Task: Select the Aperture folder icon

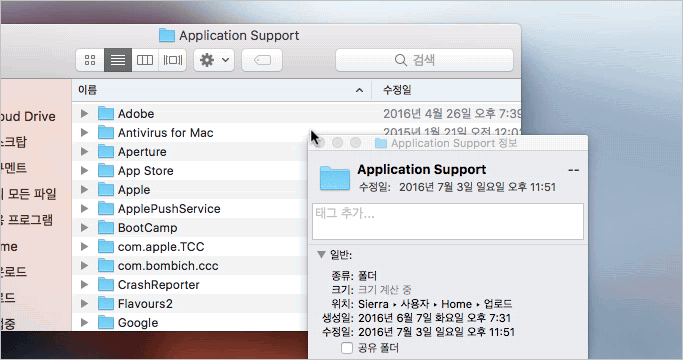Action: [x=105, y=151]
